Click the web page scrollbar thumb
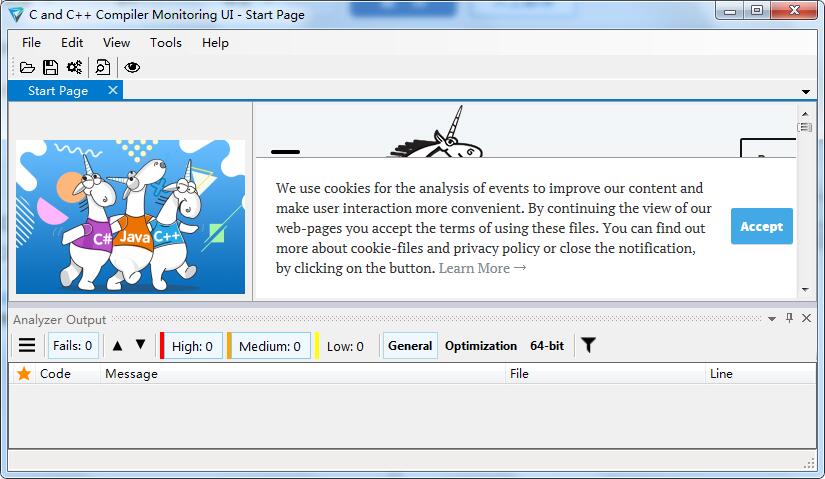Screen dimensions: 825x479 tap(805, 127)
